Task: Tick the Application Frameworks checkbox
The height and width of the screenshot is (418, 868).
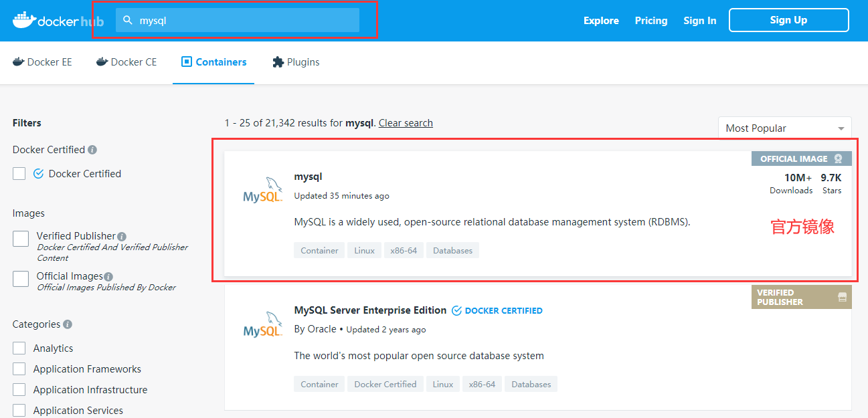Action: click(19, 369)
